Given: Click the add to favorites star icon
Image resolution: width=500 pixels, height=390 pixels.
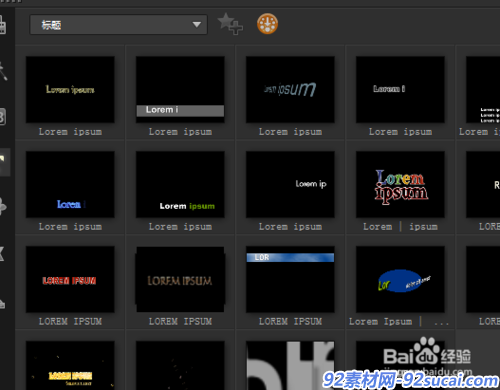Looking at the screenshot, I should pos(230,24).
